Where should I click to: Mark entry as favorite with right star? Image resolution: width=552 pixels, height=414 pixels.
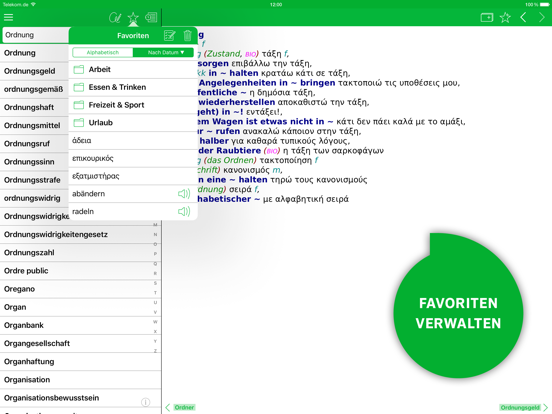[505, 17]
